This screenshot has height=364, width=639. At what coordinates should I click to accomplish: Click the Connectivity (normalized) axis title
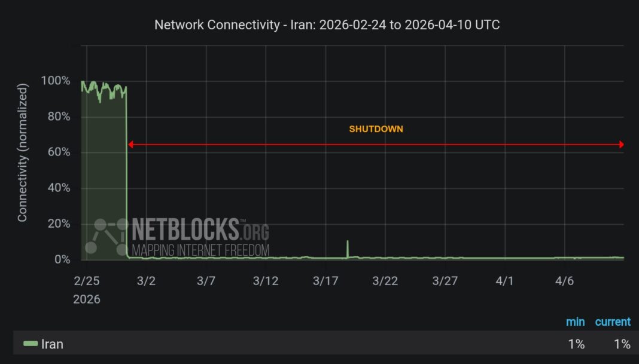[x=23, y=153]
